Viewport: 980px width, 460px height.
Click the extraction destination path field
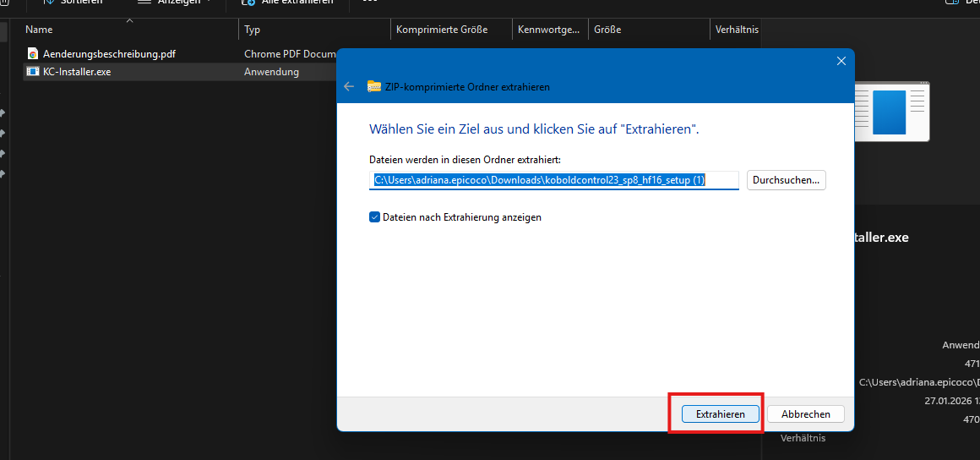click(x=554, y=180)
